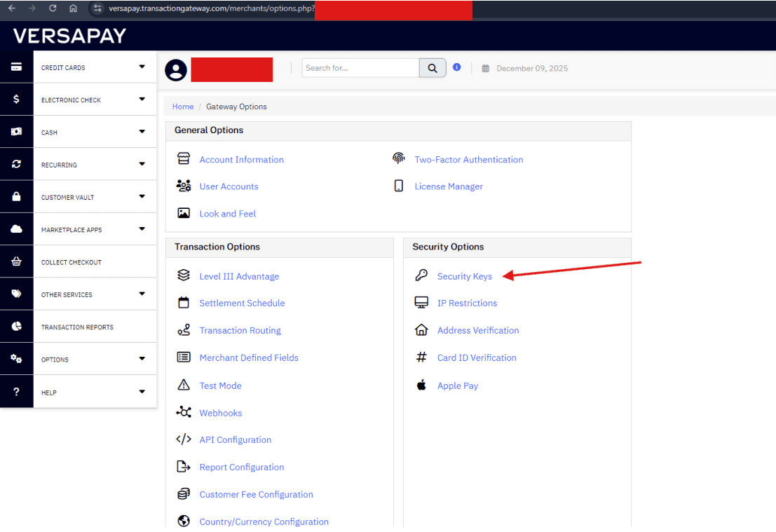Open Collect Checkout from the sidebar
The height and width of the screenshot is (532, 776).
pyautogui.click(x=72, y=262)
